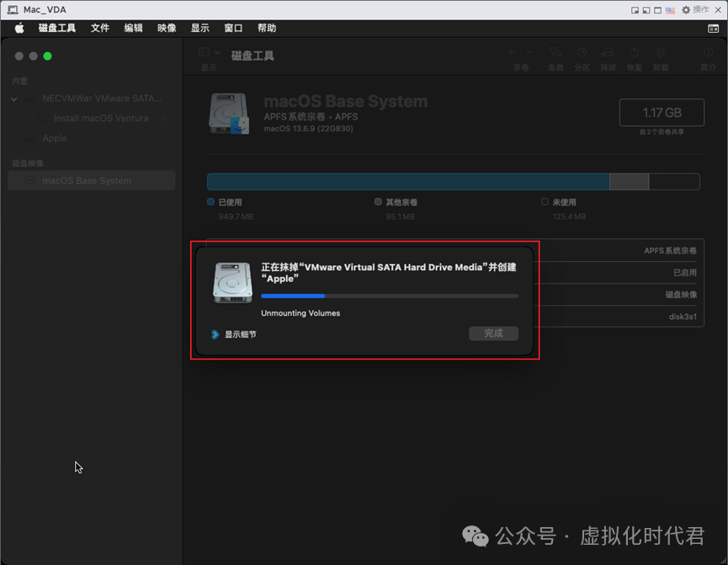Click 'APFS 系统宗卷' in the info table

670,251
